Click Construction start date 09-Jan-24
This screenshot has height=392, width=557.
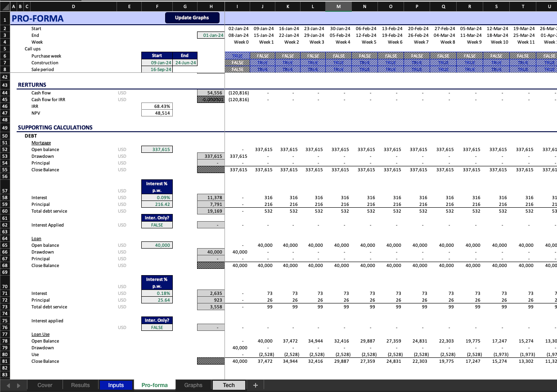(157, 63)
